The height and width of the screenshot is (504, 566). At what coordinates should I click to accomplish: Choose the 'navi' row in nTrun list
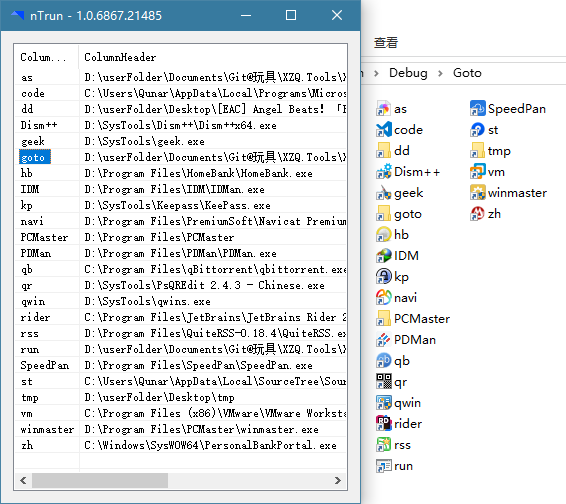point(180,221)
